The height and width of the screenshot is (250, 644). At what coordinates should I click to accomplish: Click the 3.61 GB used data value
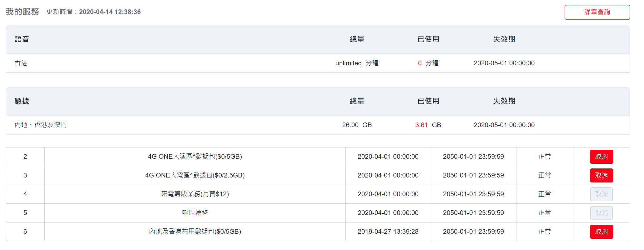428,125
